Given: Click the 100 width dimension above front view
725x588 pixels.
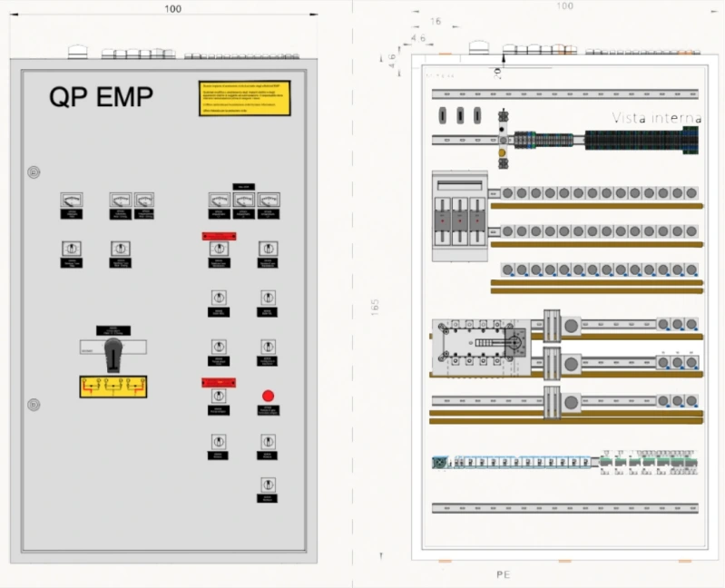Looking at the screenshot, I should click(173, 9).
